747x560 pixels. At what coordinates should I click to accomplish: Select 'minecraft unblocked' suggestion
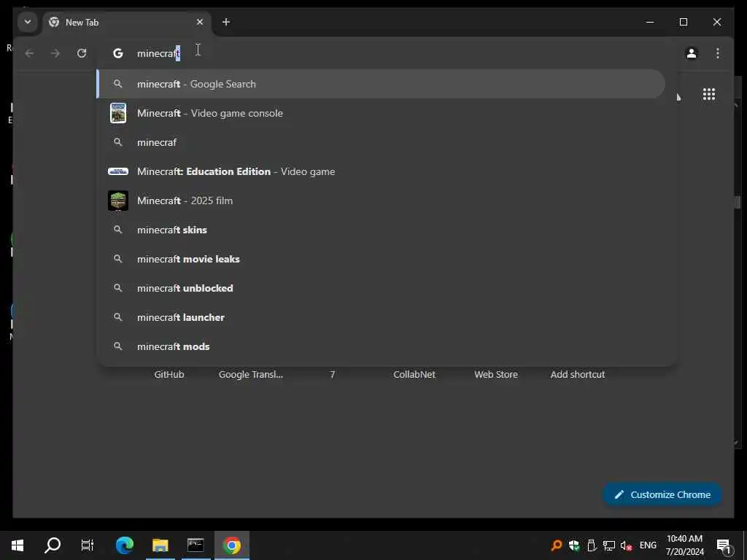381,288
